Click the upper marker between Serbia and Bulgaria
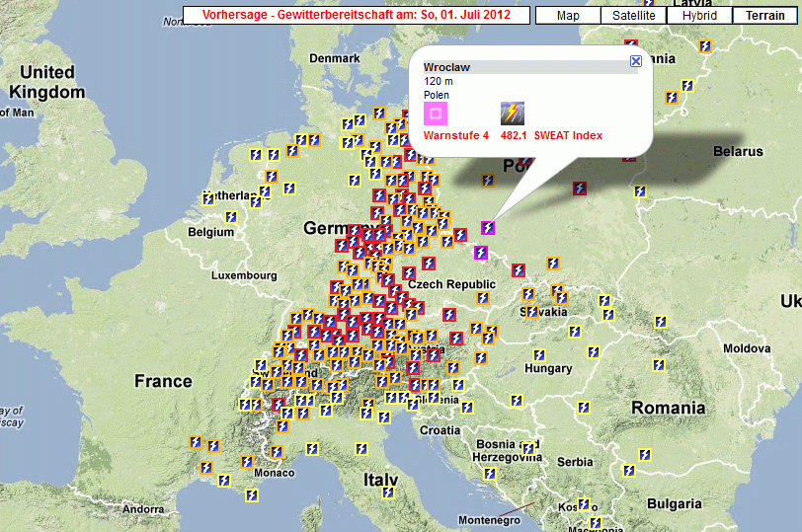The image size is (802, 532). pos(645,454)
